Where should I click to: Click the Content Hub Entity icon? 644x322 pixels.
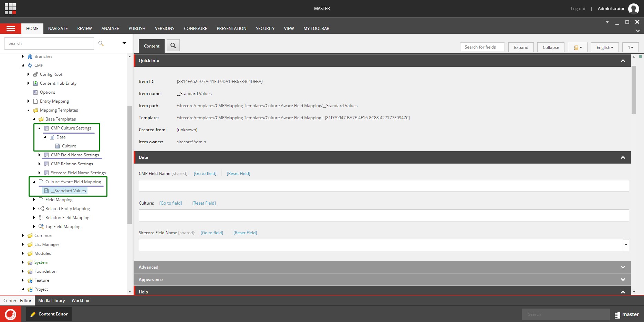point(35,83)
